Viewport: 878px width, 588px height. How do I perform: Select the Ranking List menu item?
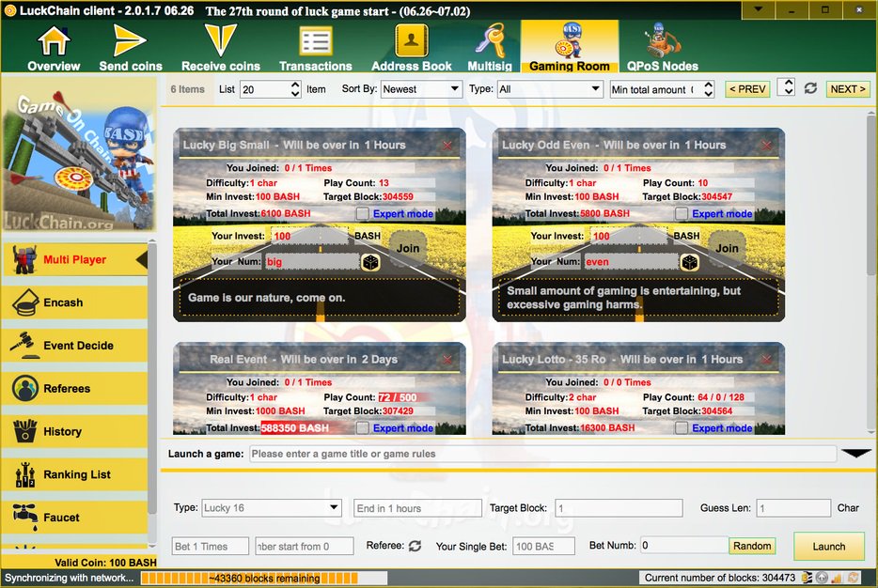point(74,474)
